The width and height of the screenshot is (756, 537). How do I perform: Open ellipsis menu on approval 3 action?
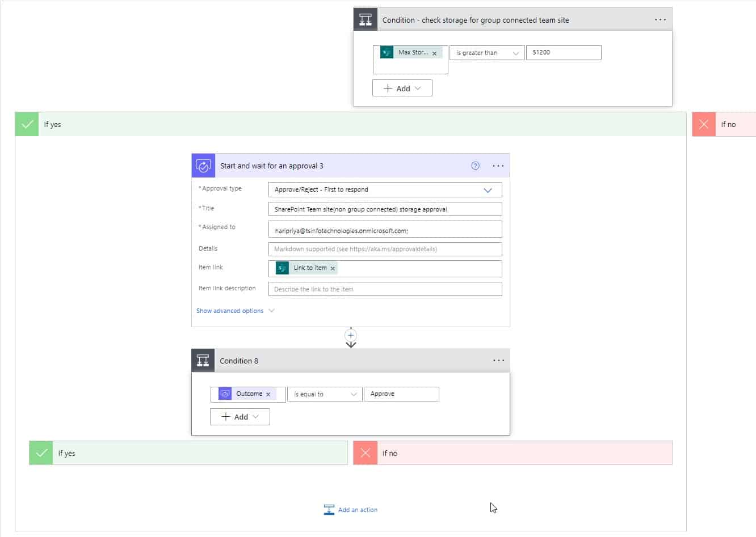click(498, 166)
